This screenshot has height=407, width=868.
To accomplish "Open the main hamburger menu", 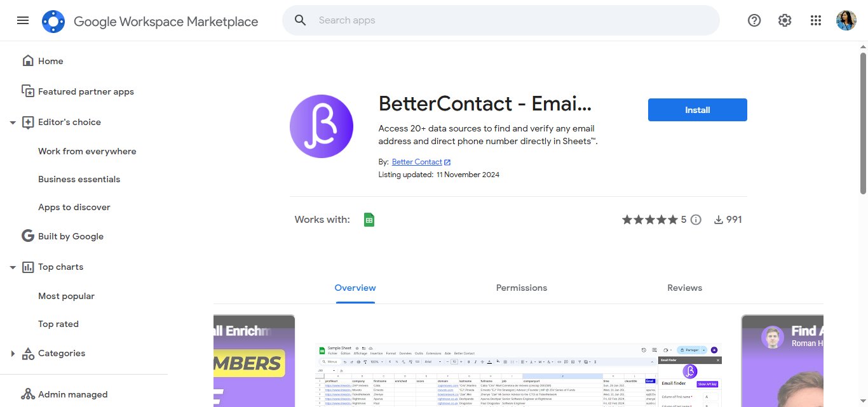I will tap(23, 20).
